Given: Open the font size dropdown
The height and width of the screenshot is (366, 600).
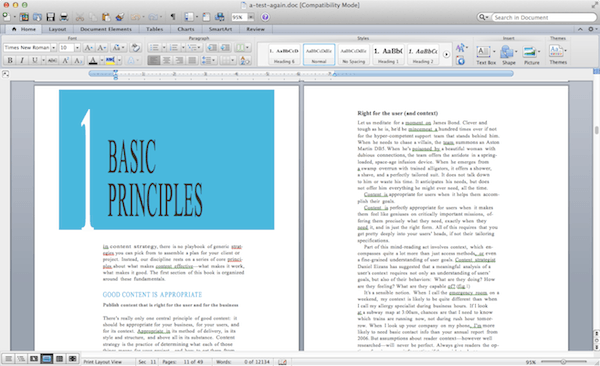Looking at the screenshot, I should point(77,48).
